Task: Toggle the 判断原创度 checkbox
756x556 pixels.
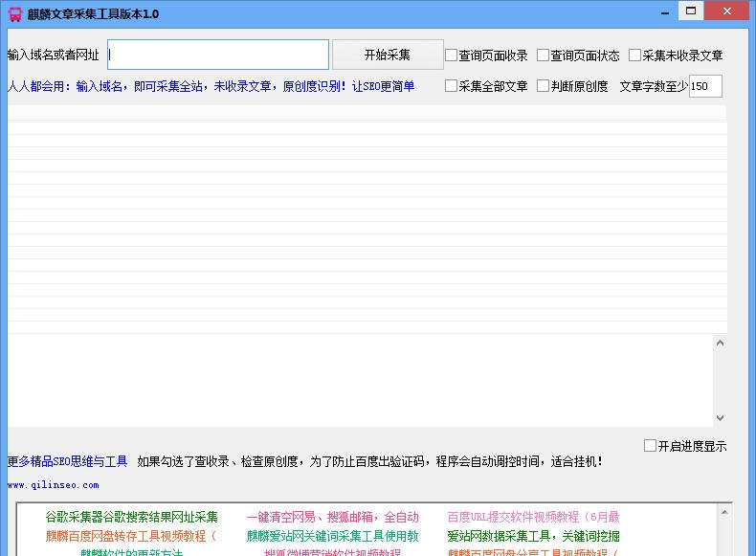Action: [544, 86]
